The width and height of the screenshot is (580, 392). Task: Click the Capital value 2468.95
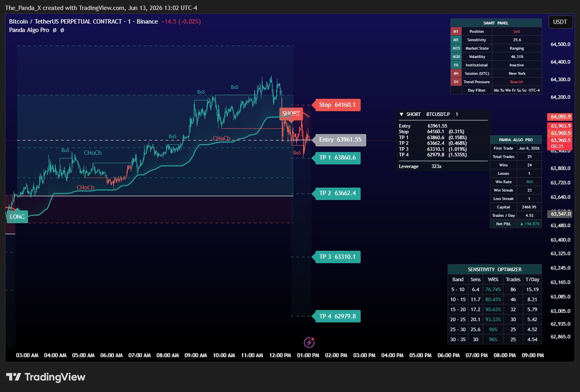coord(529,207)
